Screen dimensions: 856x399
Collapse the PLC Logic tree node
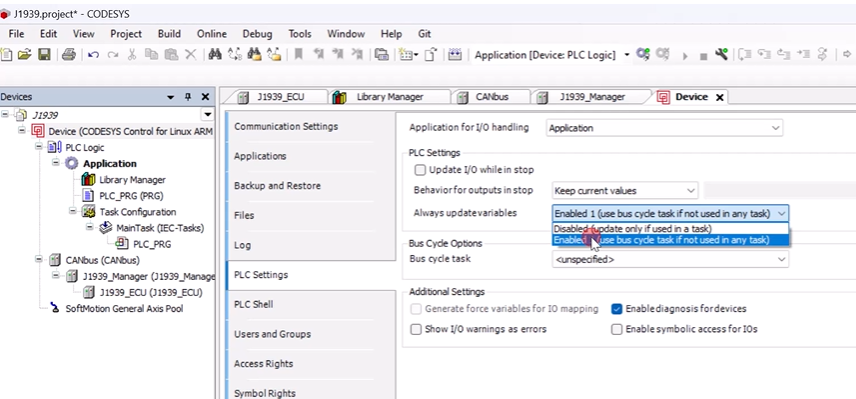click(38, 147)
